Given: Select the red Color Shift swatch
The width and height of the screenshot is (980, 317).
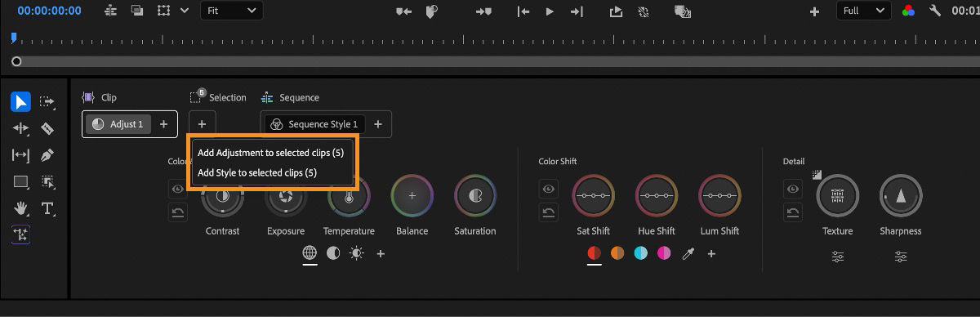Looking at the screenshot, I should point(595,253).
